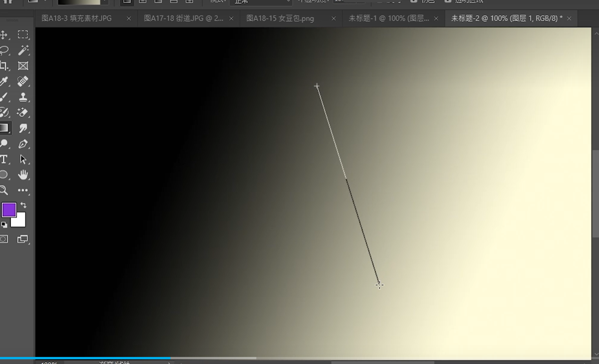The image size is (599, 364).
Task: Change the screen mode
Action: coord(23,239)
